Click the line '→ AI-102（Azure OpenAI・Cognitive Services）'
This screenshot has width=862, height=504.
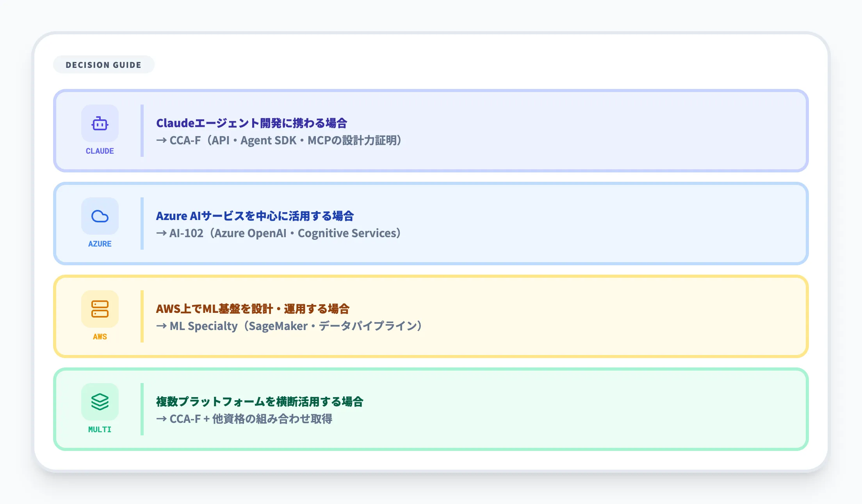pyautogui.click(x=279, y=233)
